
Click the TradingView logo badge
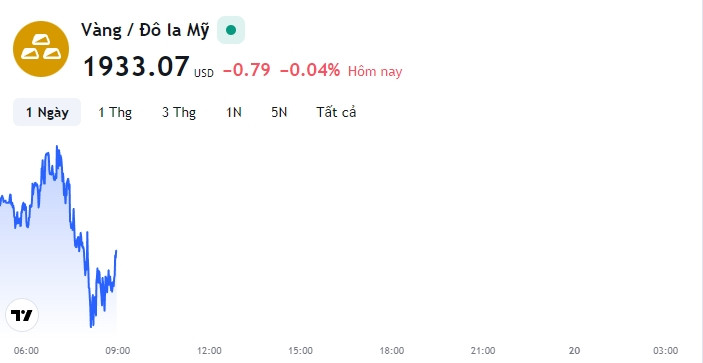point(22,315)
